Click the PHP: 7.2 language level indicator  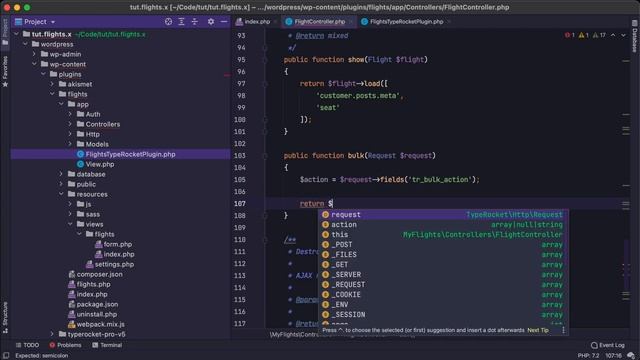click(588, 356)
